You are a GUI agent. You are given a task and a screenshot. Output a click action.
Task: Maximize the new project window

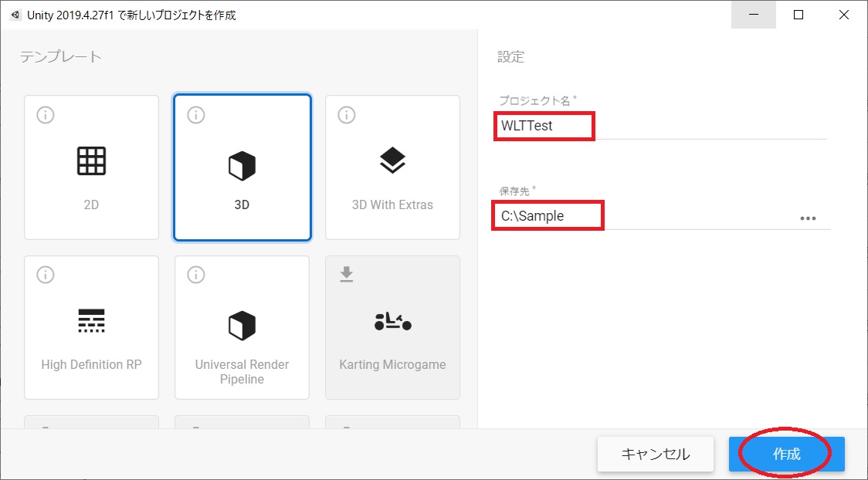(x=798, y=15)
